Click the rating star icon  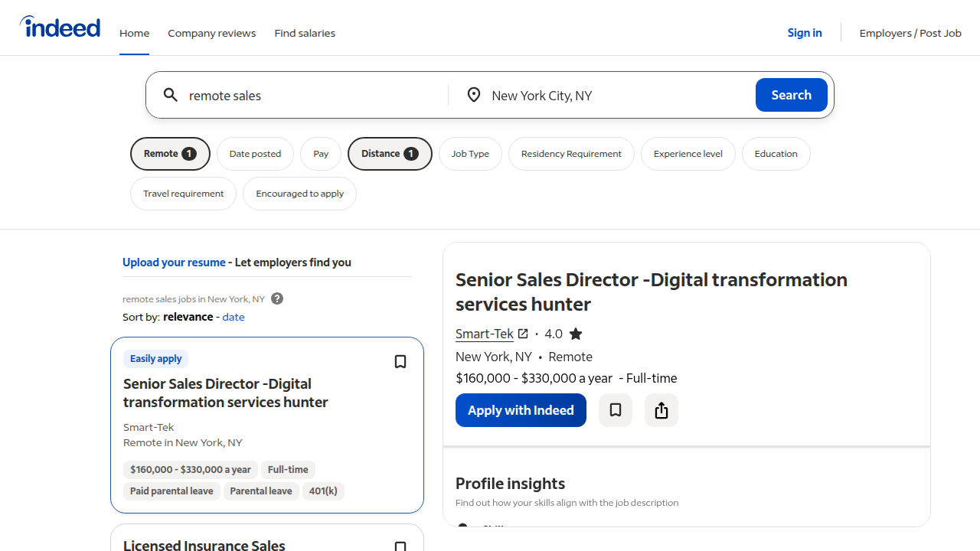(x=576, y=334)
